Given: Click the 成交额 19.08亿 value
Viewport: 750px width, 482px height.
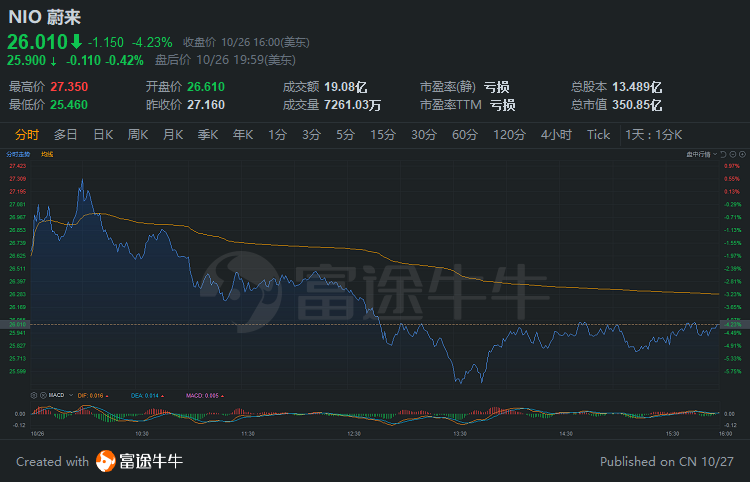Looking at the screenshot, I should coord(345,87).
